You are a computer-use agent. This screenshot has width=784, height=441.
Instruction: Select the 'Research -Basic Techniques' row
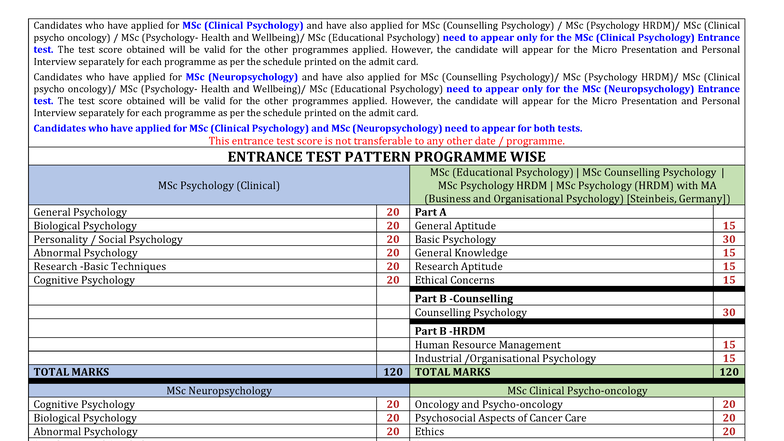[100, 266]
